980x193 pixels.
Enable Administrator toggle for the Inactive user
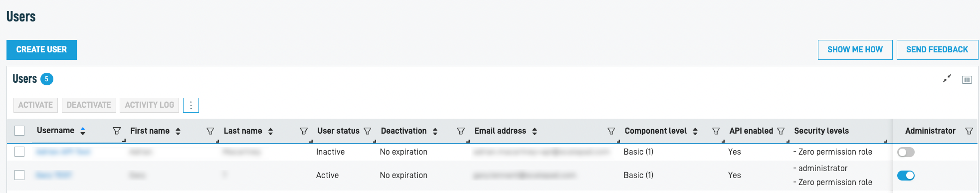[x=906, y=152]
